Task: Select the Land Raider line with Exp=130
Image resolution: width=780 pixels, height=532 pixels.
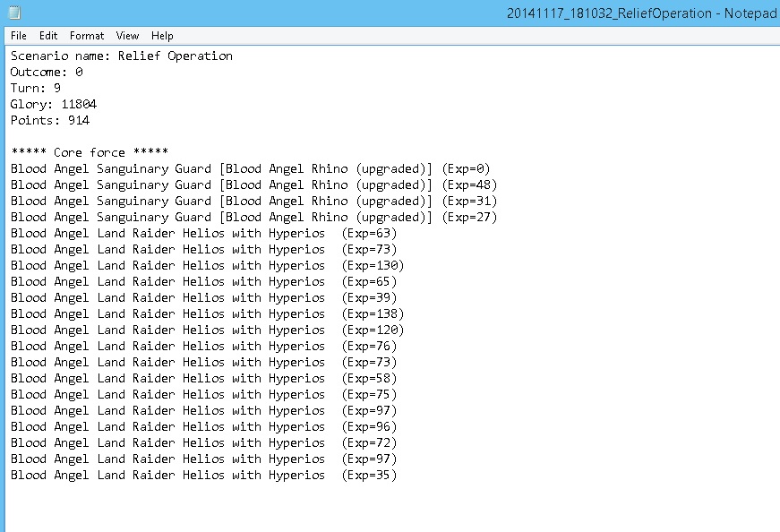Action: [x=207, y=265]
